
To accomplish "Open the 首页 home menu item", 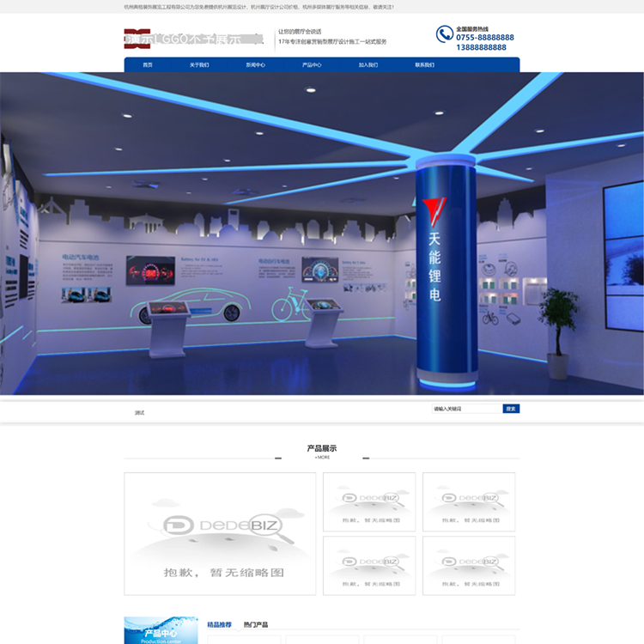I will pyautogui.click(x=148, y=65).
